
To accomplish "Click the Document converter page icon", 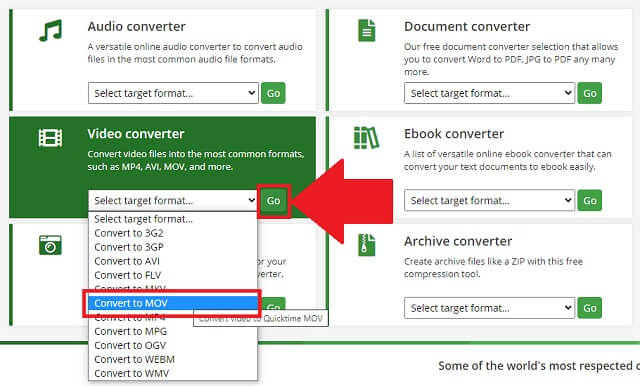I will (367, 30).
